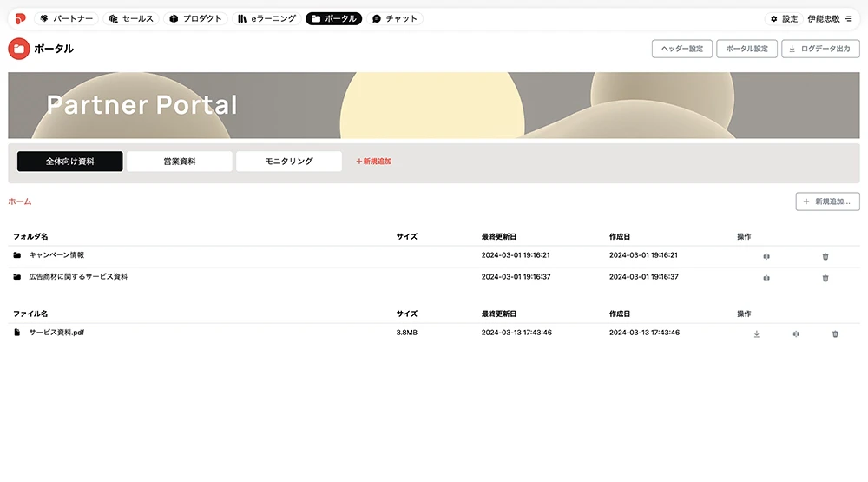
Task: Click the settings icon in the キャンペーン情報 row
Action: pos(766,256)
